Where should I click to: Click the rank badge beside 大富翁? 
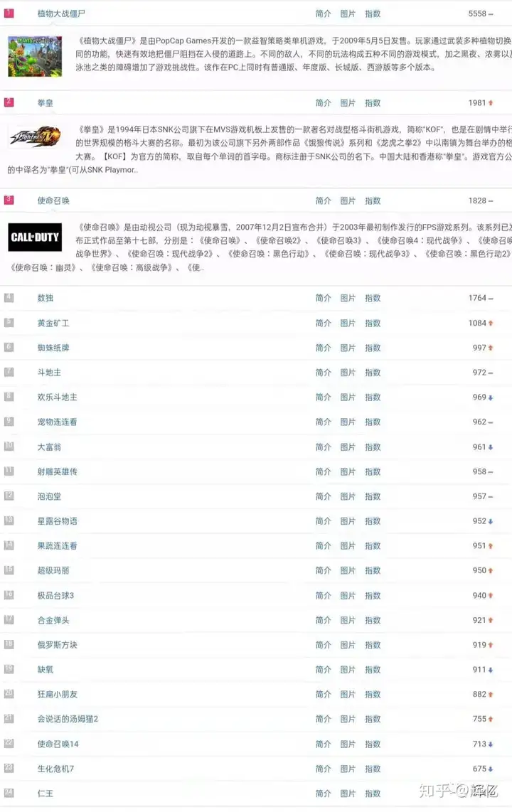(9, 446)
